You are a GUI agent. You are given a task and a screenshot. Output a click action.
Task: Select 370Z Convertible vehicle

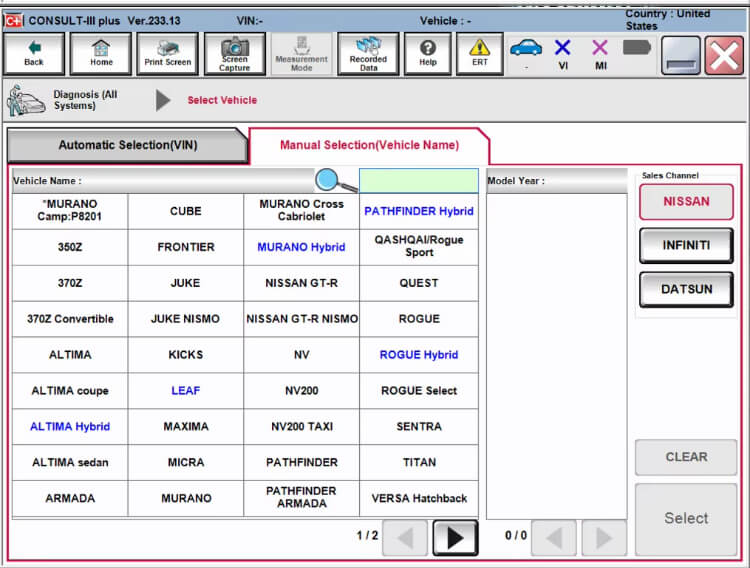click(70, 319)
